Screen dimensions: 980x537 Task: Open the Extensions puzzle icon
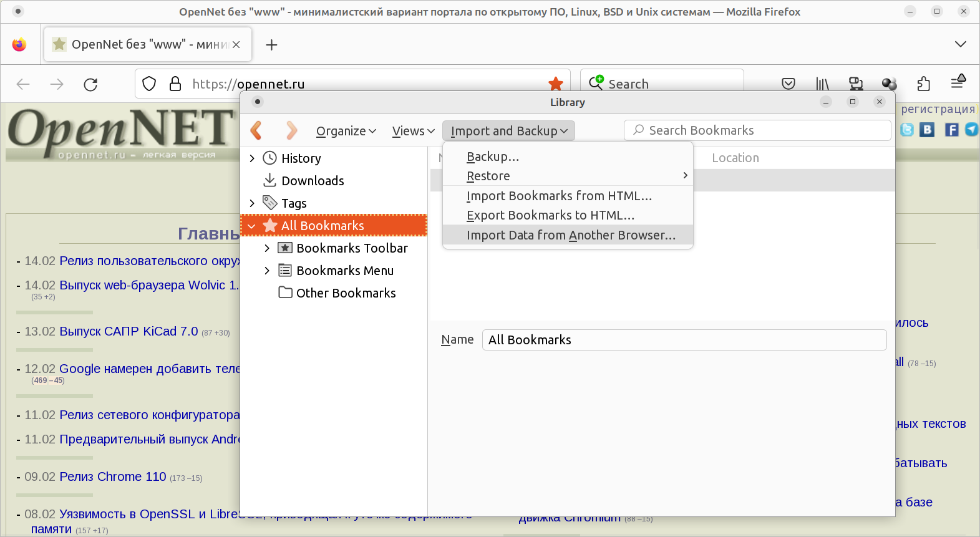924,84
